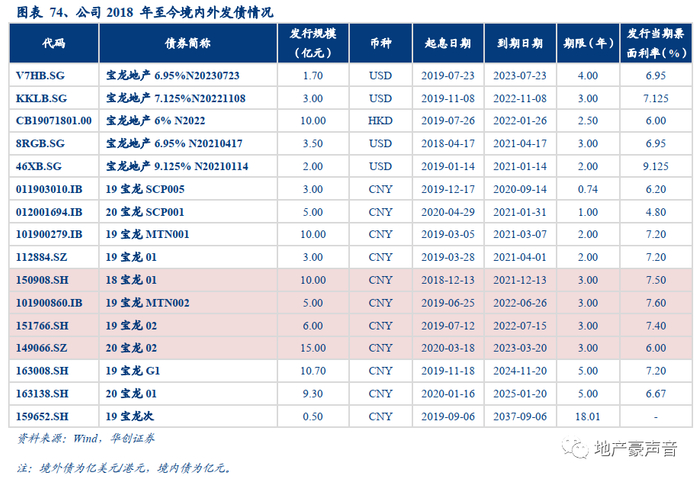This screenshot has height=479, width=700.
Task: Click the code CB19071801.00
Action: coord(54,121)
